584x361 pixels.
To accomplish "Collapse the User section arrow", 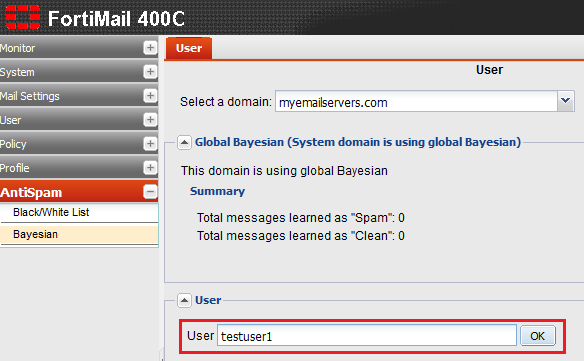I will tap(184, 300).
